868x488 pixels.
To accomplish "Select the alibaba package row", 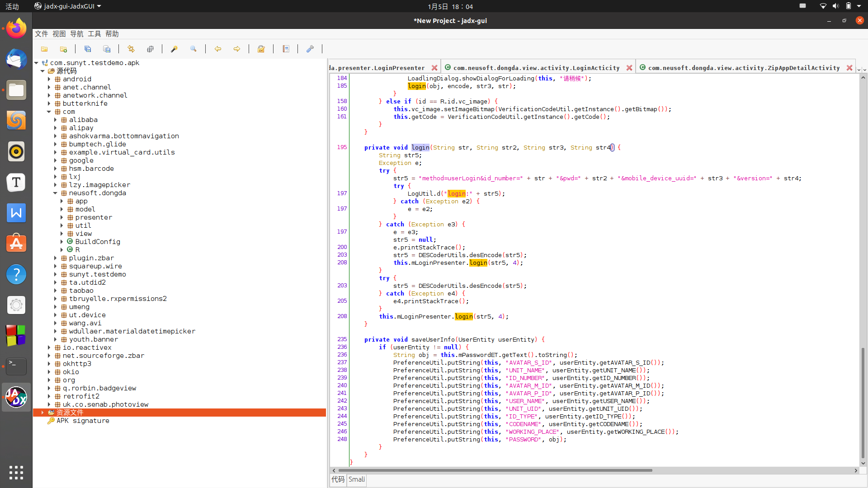I will click(x=83, y=120).
